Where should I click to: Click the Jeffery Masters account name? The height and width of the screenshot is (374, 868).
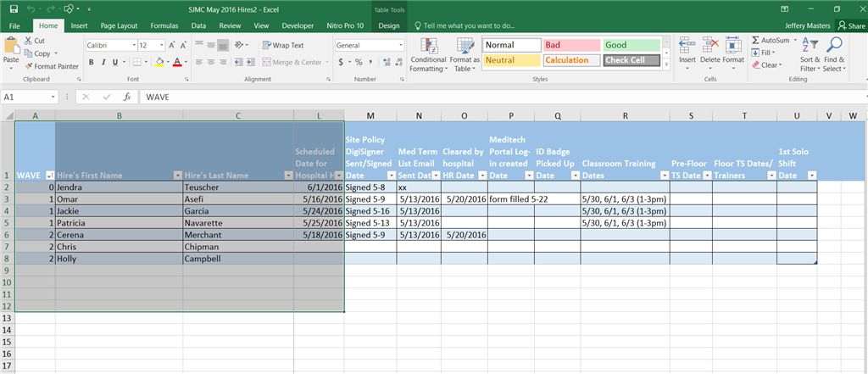click(x=807, y=25)
